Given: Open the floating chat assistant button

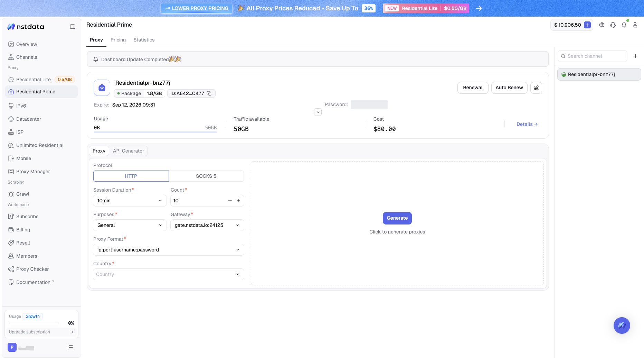Looking at the screenshot, I should 622,325.
